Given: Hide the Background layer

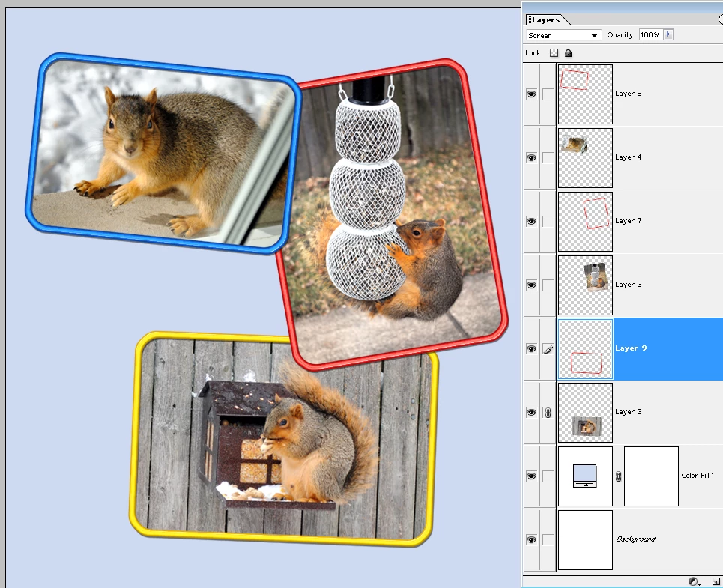Looking at the screenshot, I should coord(532,539).
